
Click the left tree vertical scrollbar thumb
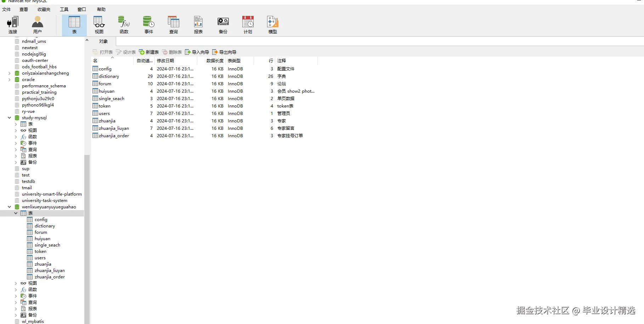(87, 239)
